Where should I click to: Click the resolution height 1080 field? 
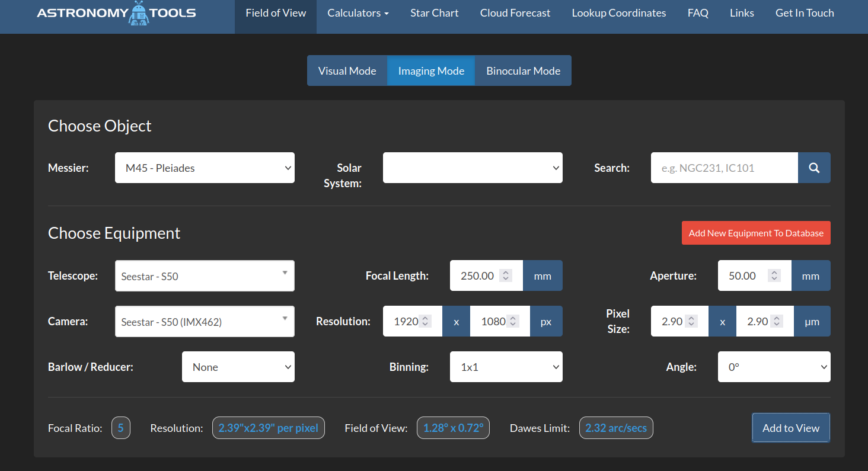[x=500, y=321]
